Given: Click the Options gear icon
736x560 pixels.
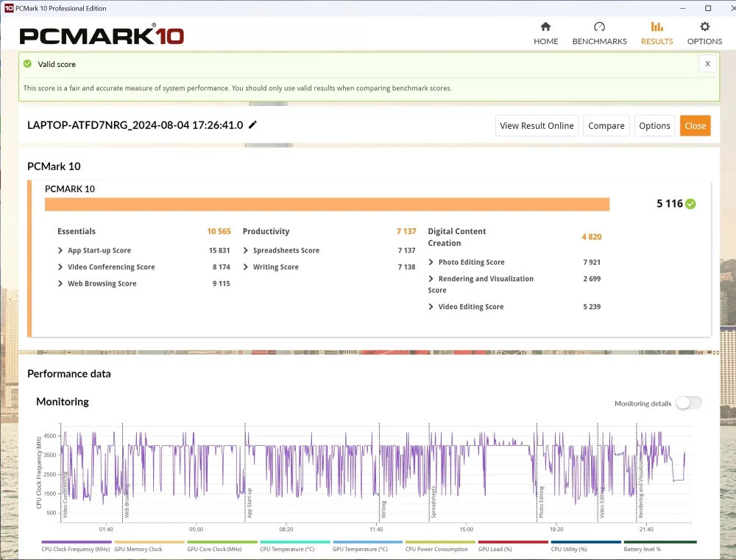Looking at the screenshot, I should point(704,26).
